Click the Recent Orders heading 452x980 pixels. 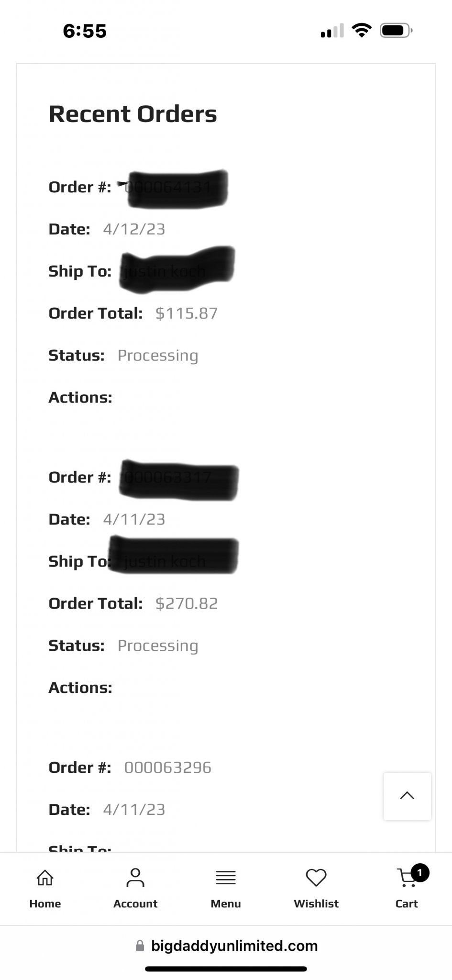[x=133, y=114]
